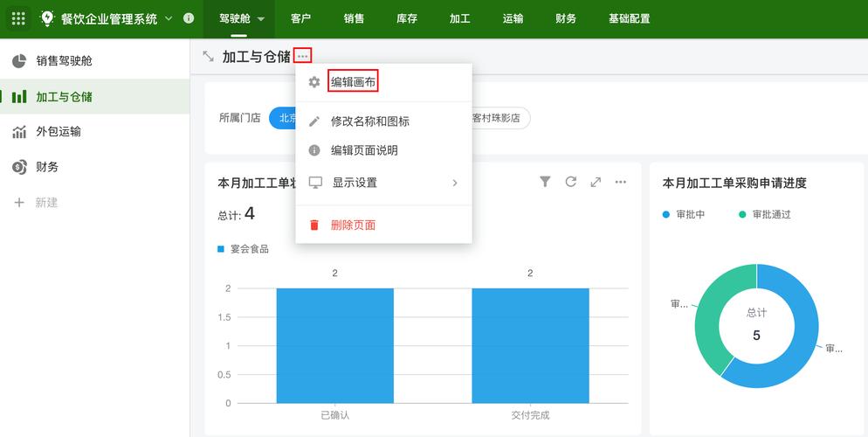
Task: Open more options on 本月加工工单 chart card
Action: tap(621, 182)
